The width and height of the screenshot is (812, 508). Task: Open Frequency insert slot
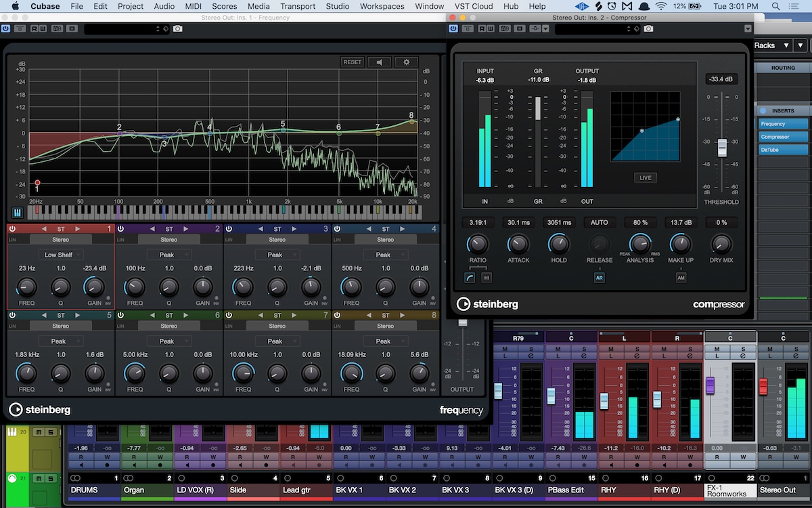click(784, 124)
